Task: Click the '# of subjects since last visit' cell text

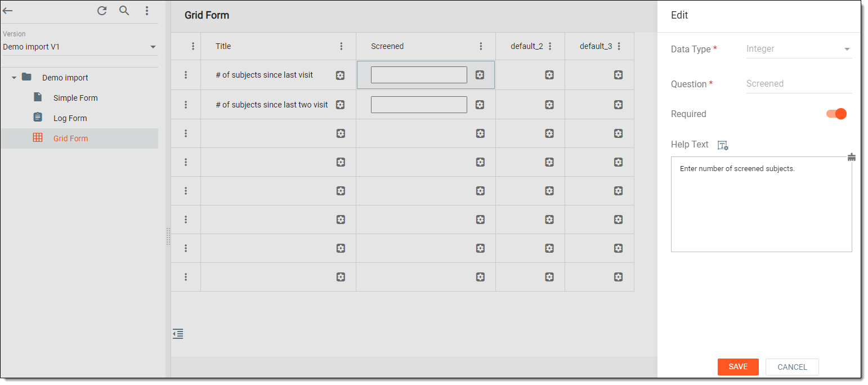Action: (x=265, y=75)
